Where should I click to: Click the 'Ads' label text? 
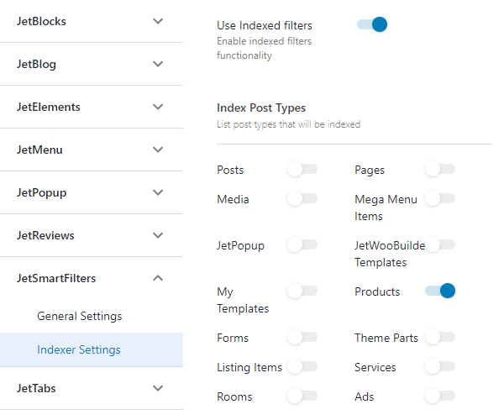[x=365, y=396]
